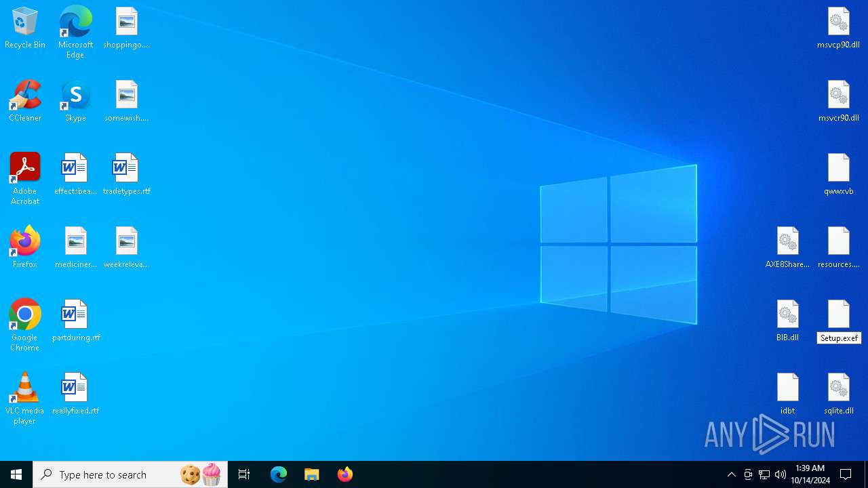Open the clock showing 1:39 AM
This screenshot has width=868, height=488.
tap(810, 474)
